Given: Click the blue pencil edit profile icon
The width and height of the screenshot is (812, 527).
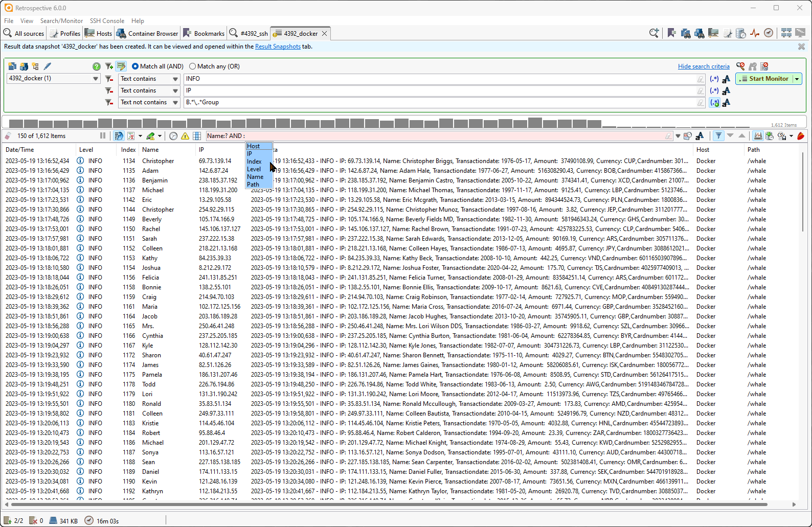Looking at the screenshot, I should pos(48,66).
